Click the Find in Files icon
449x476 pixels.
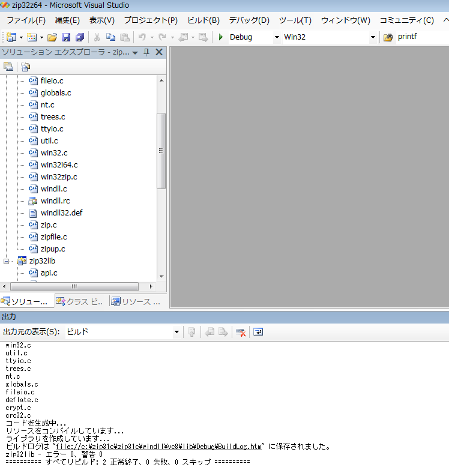pyautogui.click(x=388, y=37)
